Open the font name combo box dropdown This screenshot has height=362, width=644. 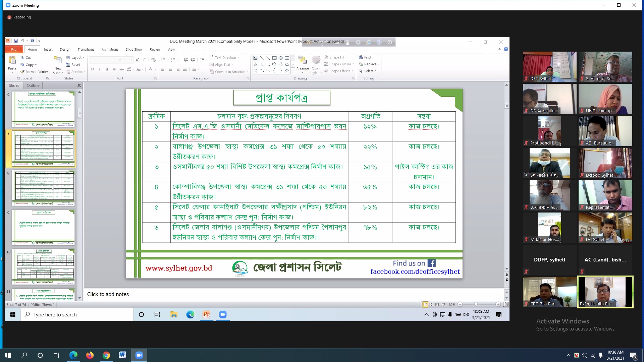click(x=120, y=60)
